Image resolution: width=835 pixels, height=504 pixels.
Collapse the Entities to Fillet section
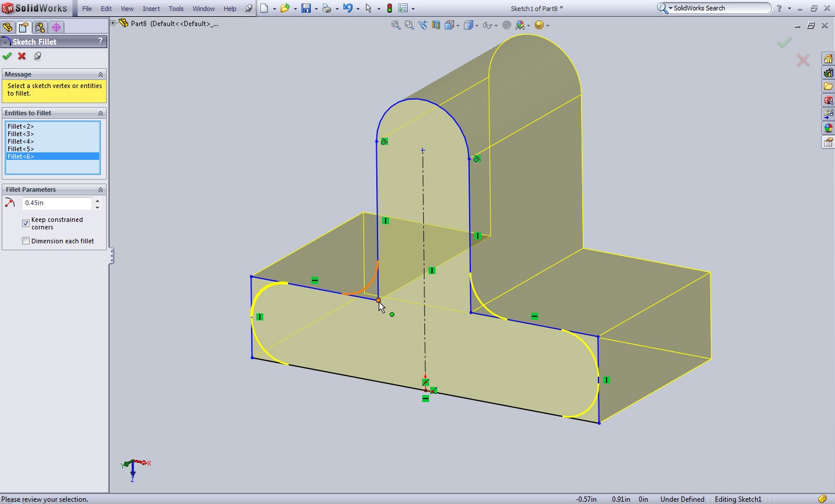[100, 114]
